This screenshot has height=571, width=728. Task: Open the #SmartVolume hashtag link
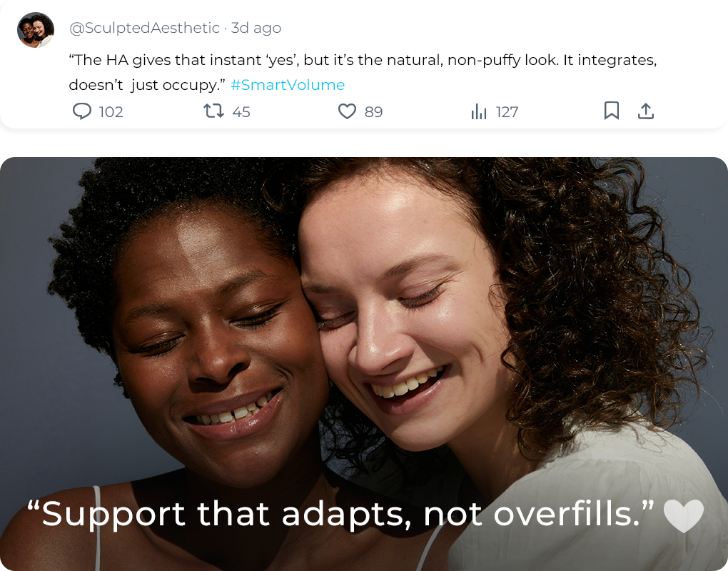[x=288, y=85]
